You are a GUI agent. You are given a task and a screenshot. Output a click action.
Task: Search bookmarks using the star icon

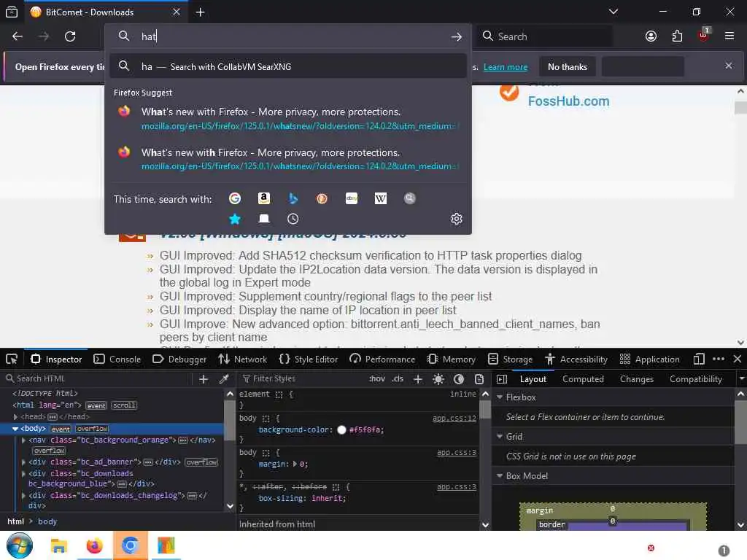coord(235,219)
